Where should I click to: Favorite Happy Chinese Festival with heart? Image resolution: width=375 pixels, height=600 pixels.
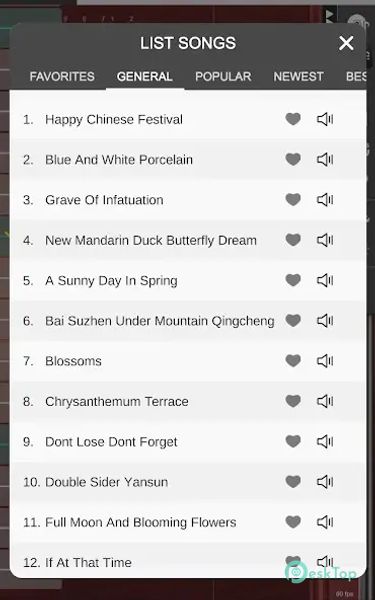293,119
